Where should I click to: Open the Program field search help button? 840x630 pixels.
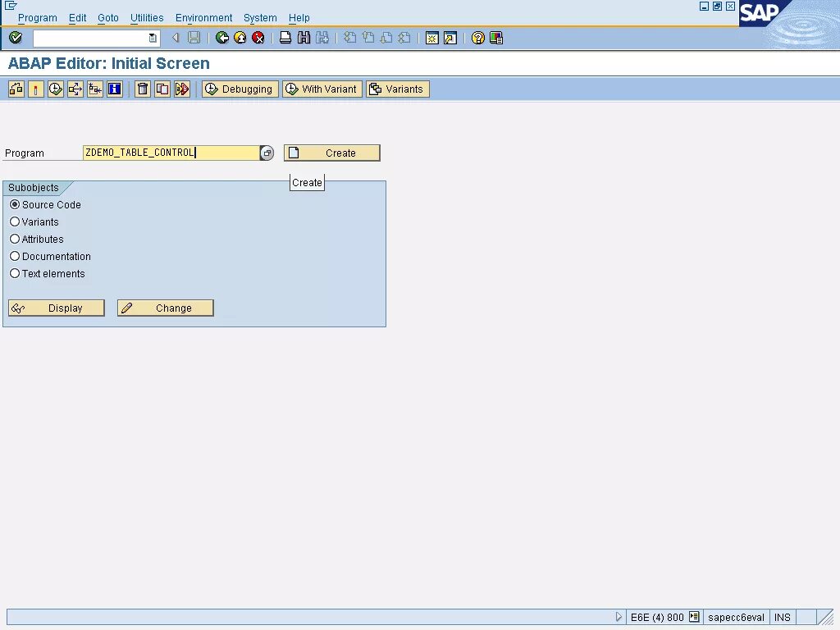[x=267, y=153]
